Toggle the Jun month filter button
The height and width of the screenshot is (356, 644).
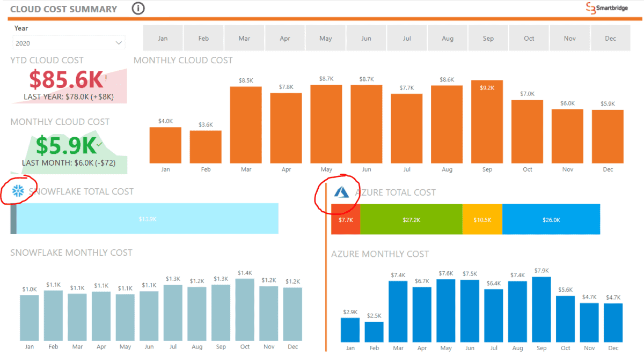(366, 38)
